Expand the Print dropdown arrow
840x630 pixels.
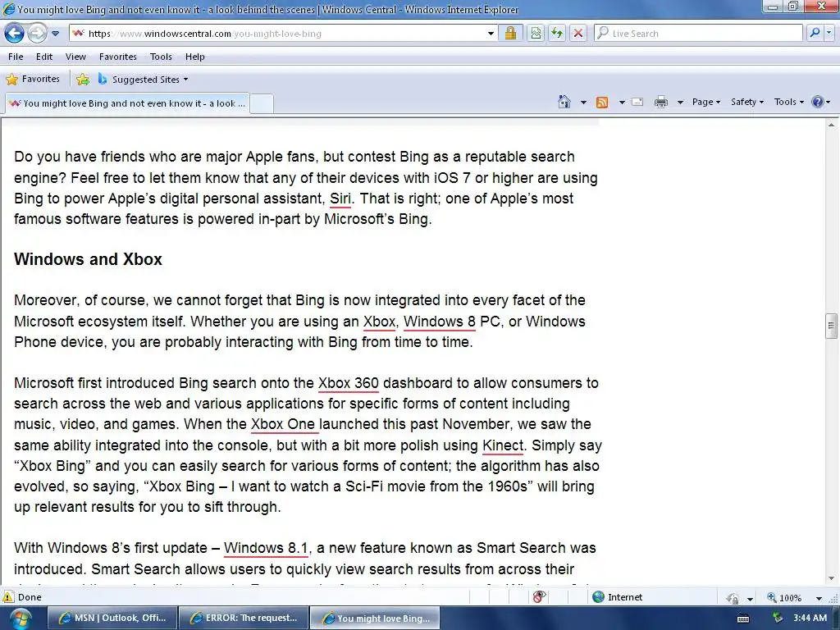[680, 102]
